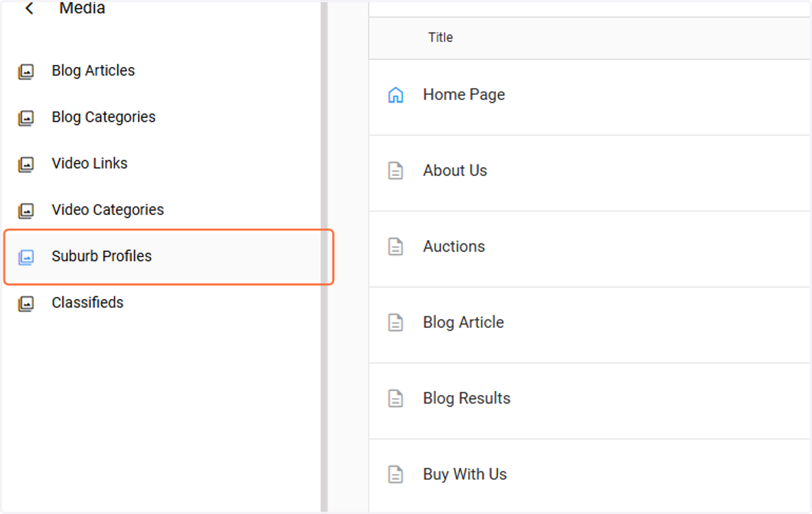Click the Buy With Us document icon
Viewport: 812px width, 514px height.
point(395,474)
